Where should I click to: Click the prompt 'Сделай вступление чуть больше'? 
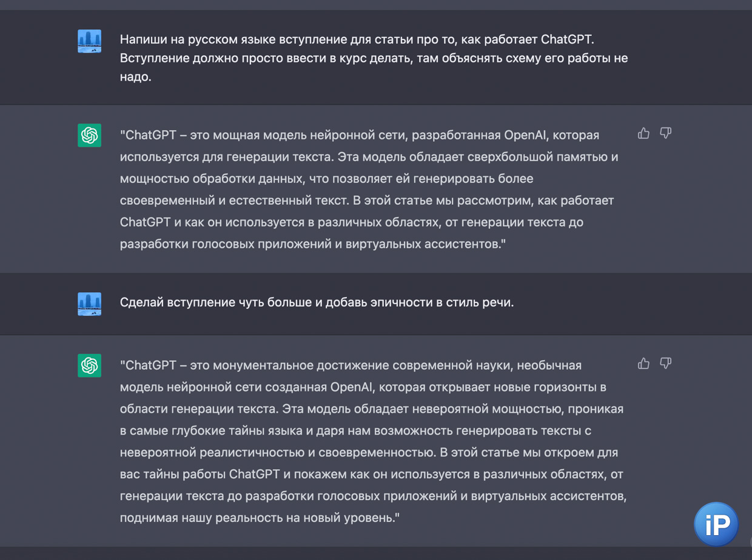[x=317, y=302]
